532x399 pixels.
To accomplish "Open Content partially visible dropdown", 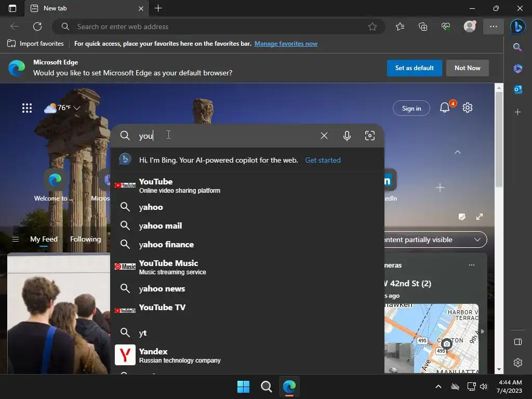I will (x=435, y=240).
